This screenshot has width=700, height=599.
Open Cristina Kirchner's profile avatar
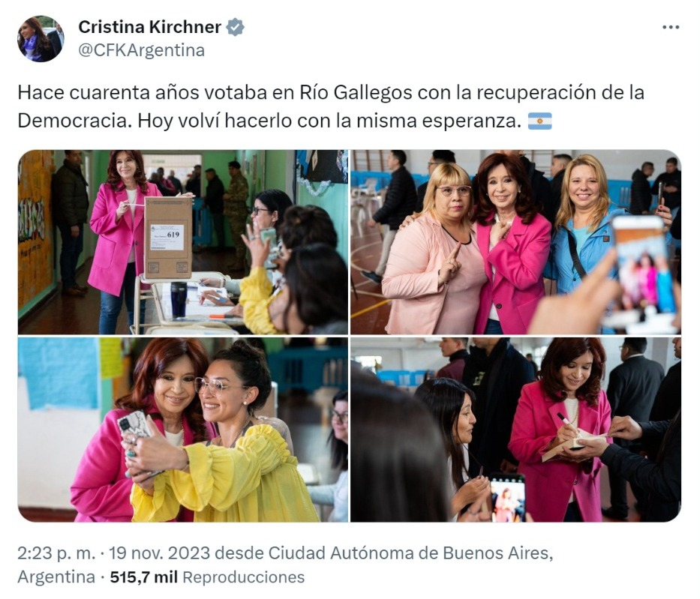tap(41, 39)
